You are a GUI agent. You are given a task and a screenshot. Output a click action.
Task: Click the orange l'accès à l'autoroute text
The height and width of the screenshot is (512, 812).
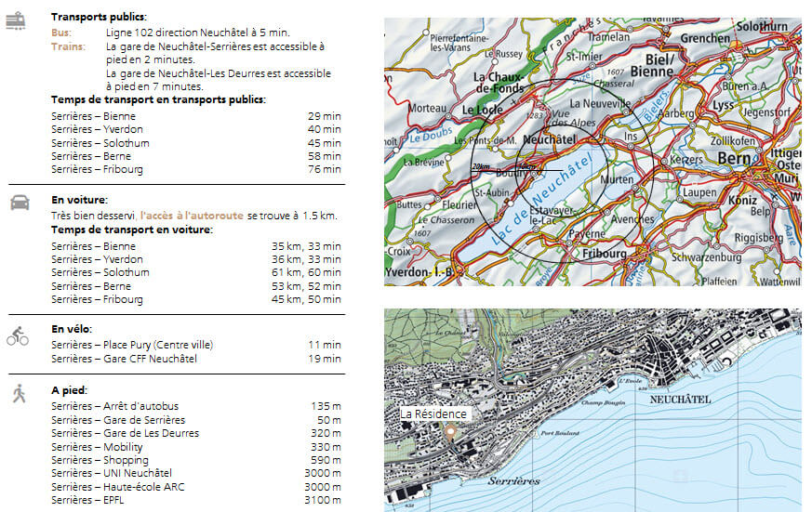click(192, 216)
